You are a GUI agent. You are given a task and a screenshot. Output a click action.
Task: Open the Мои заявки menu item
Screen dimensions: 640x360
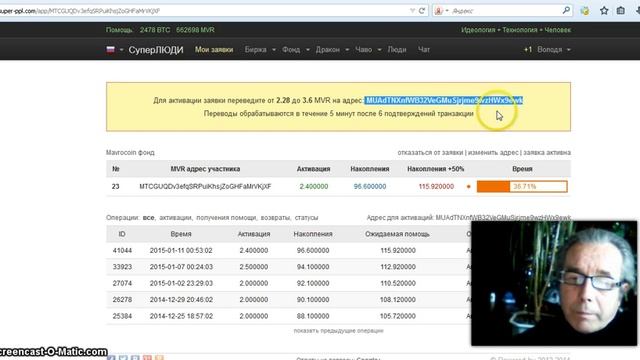[x=214, y=49]
